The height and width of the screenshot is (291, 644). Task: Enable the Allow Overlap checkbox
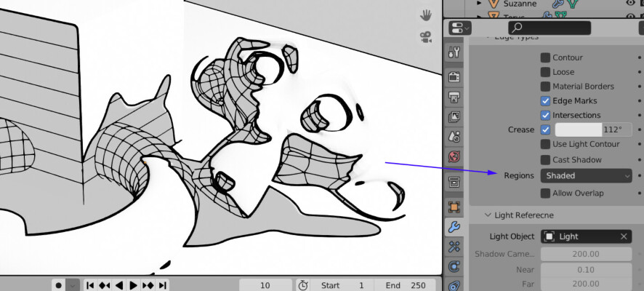pyautogui.click(x=545, y=194)
